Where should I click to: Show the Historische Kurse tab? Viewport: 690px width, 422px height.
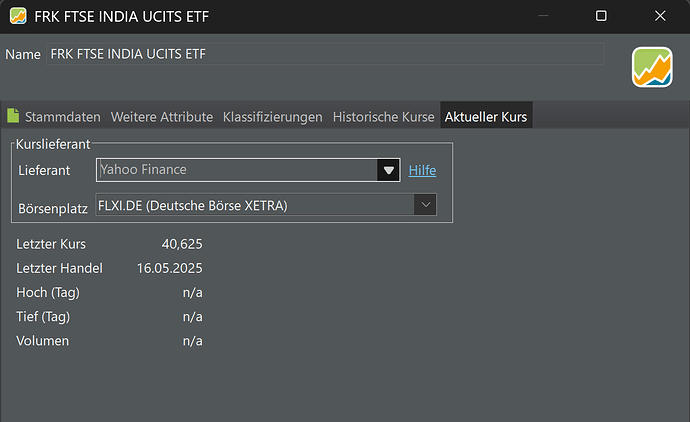[x=383, y=117]
